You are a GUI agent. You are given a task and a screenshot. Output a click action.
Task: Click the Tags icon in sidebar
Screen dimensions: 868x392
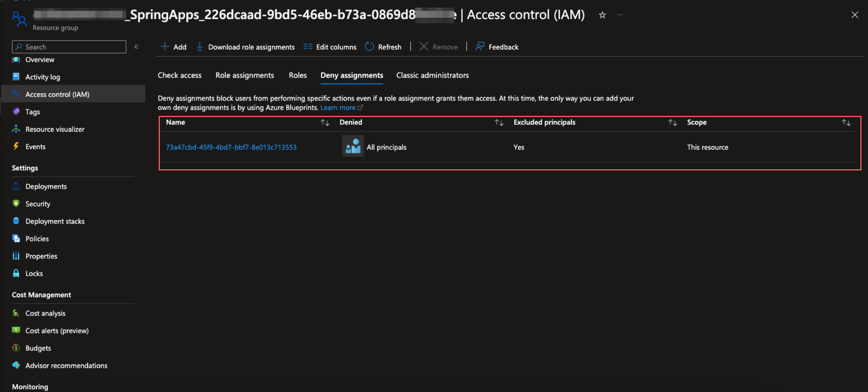pos(16,112)
